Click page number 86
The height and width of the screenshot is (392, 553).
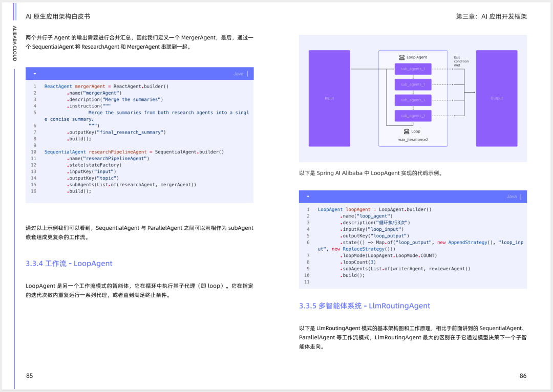[523, 376]
